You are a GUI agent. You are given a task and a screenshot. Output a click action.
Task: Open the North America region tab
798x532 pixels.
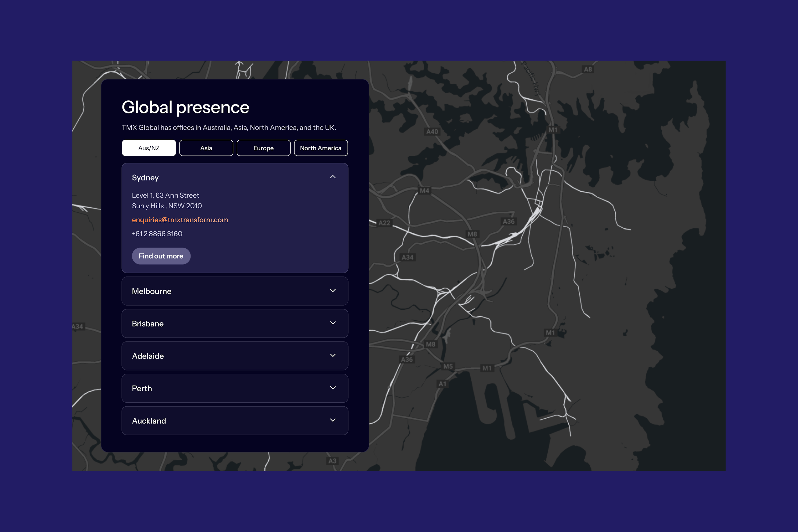click(321, 148)
